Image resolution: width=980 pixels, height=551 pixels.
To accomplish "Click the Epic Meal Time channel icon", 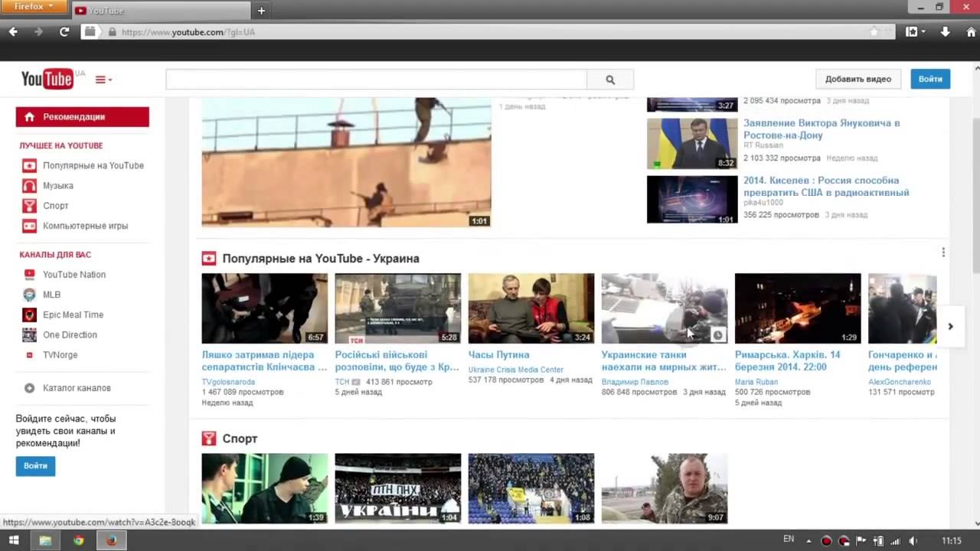I will [29, 315].
